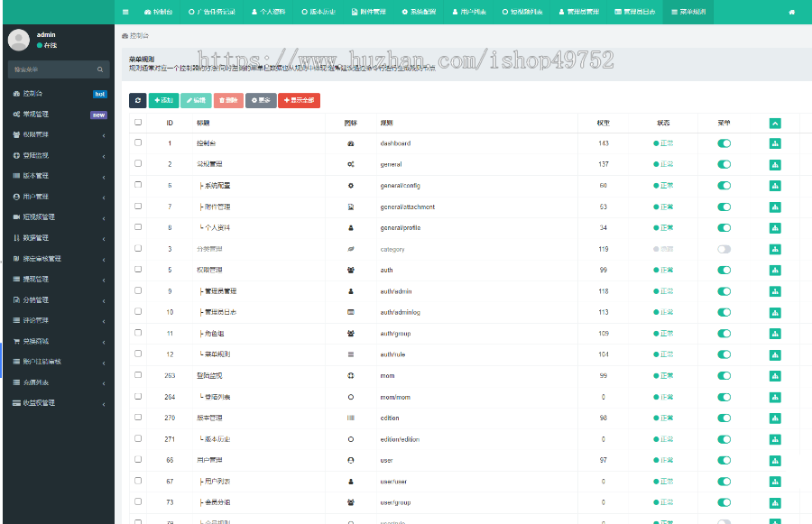Turn on the menu switch for category
This screenshot has height=524, width=812.
(724, 249)
